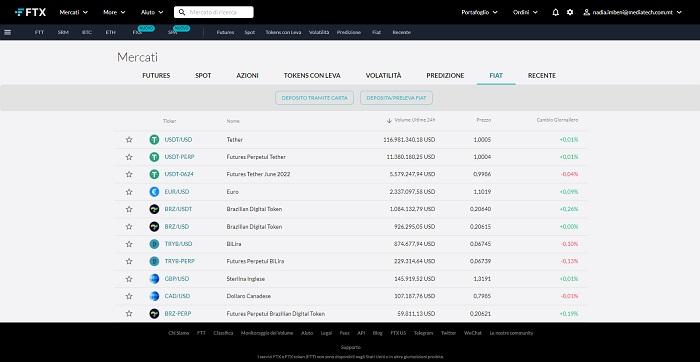Toggle favorite star for EUR/USD
Screen dimensions: 700x362
[x=129, y=192]
